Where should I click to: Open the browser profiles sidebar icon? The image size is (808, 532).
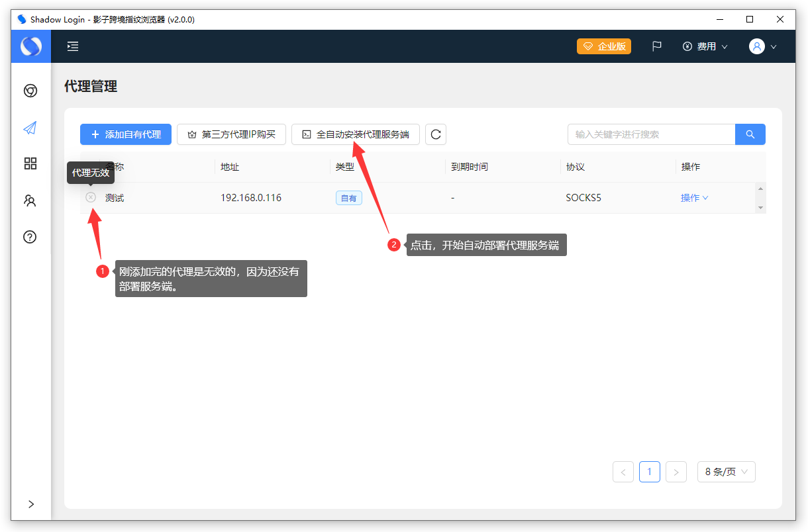(x=30, y=91)
